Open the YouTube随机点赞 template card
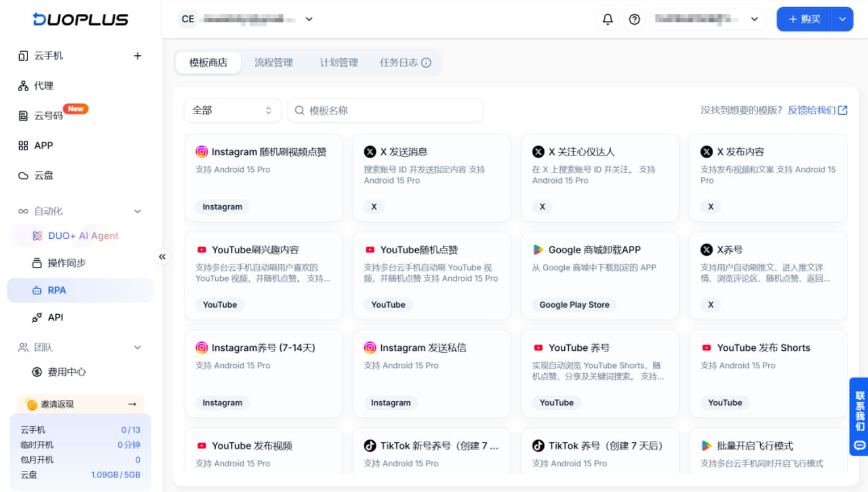Image resolution: width=868 pixels, height=492 pixels. (x=432, y=276)
